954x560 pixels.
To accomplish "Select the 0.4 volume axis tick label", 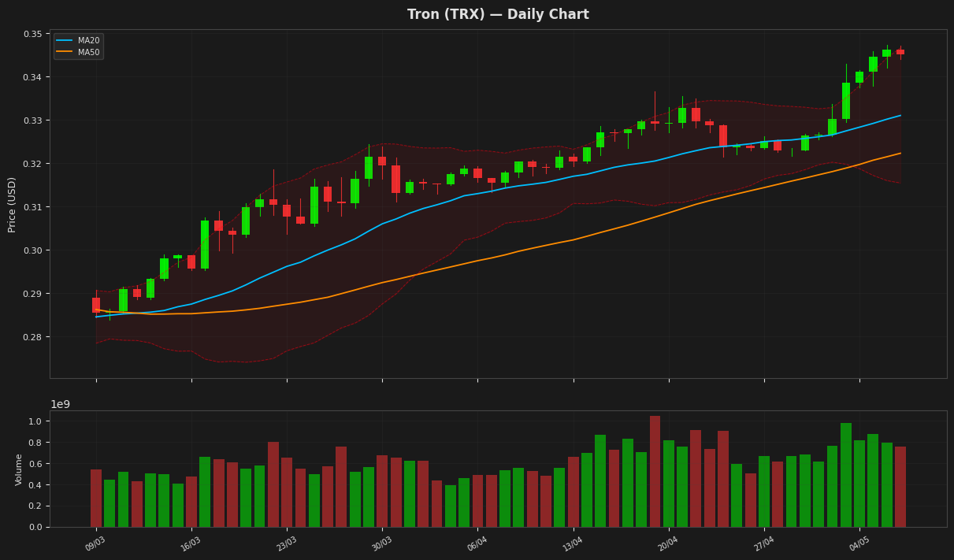I will tap(35, 485).
